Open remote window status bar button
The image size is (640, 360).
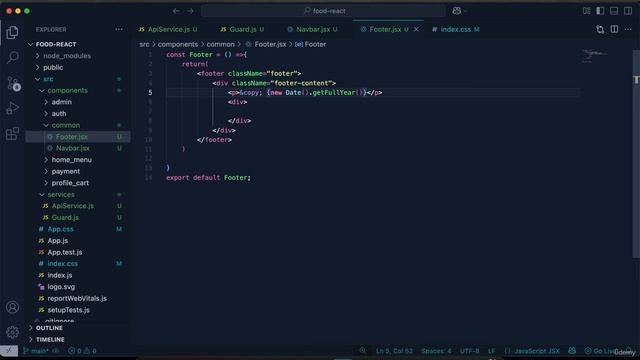[x=9, y=351]
